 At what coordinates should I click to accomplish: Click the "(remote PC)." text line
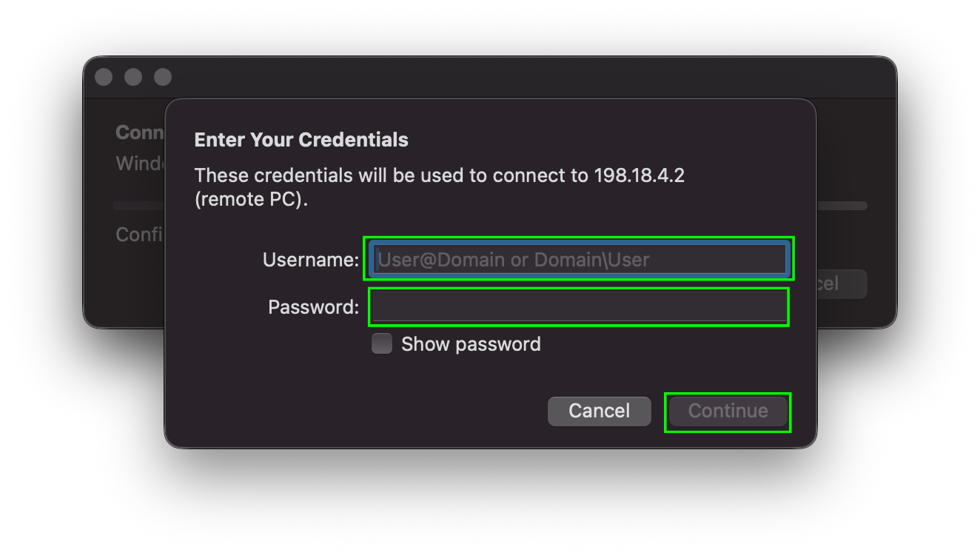coord(251,200)
